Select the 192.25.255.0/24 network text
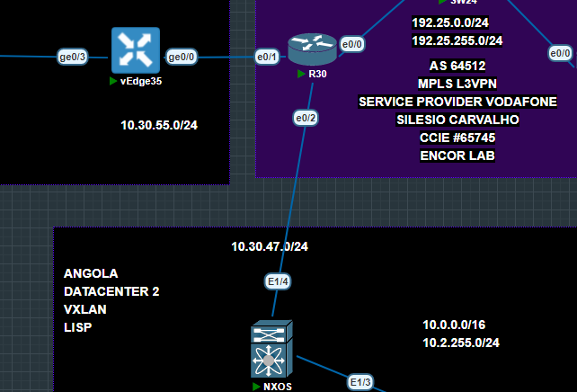The image size is (577, 392). (457, 40)
